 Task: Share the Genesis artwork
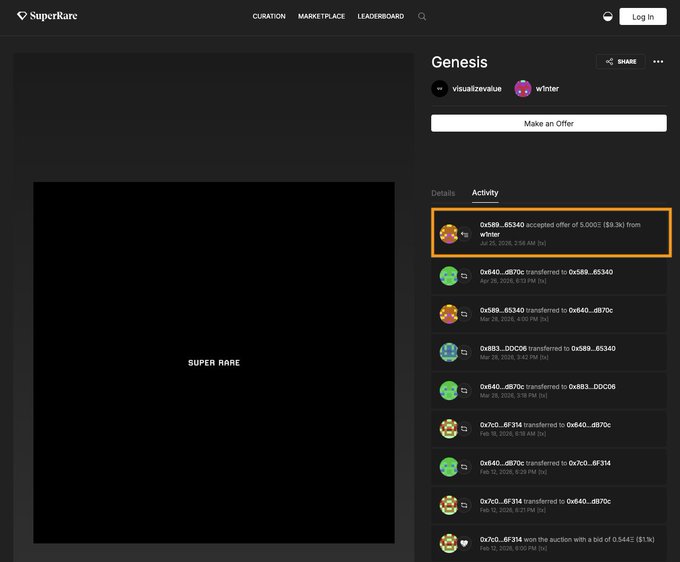tap(621, 62)
